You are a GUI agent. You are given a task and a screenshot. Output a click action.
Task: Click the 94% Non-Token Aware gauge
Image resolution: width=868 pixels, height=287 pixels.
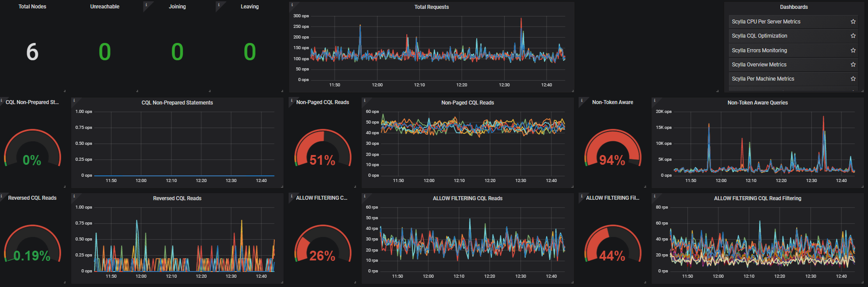(x=613, y=148)
